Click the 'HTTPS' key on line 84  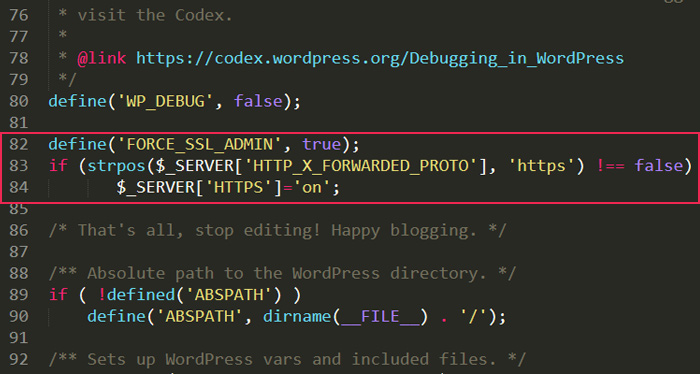(239, 187)
